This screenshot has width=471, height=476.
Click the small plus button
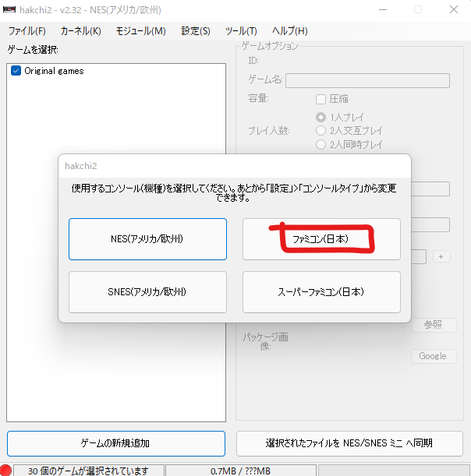[441, 257]
